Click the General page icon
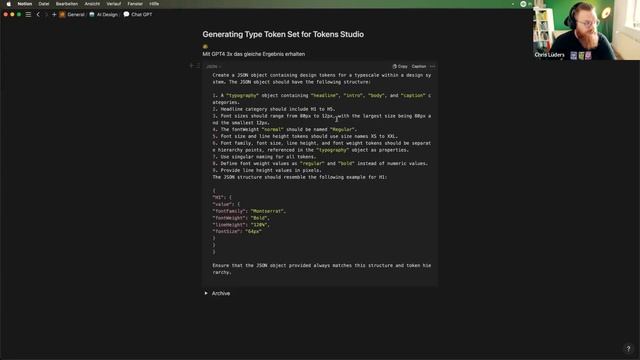 pyautogui.click(x=62, y=14)
